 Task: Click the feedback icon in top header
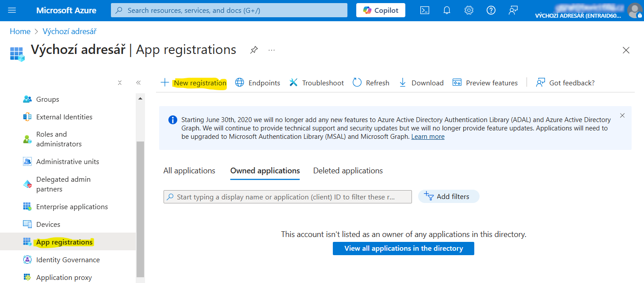point(513,10)
